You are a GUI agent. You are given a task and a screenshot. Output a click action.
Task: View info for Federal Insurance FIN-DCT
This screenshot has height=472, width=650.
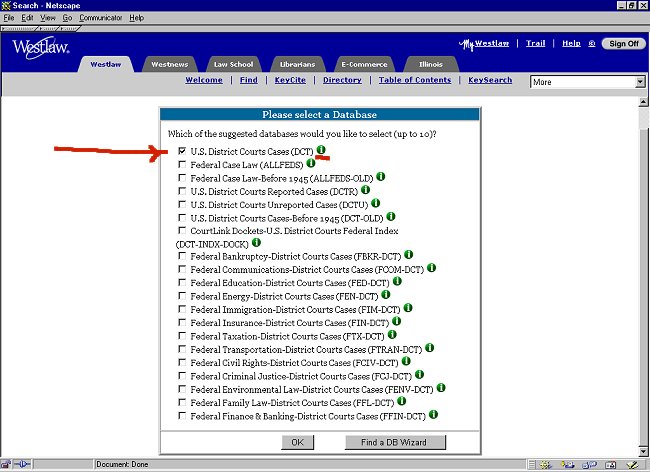[396, 321]
